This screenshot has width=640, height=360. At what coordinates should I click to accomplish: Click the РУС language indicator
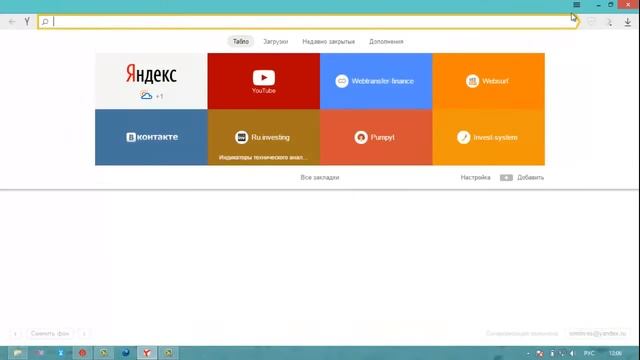tap(589, 353)
